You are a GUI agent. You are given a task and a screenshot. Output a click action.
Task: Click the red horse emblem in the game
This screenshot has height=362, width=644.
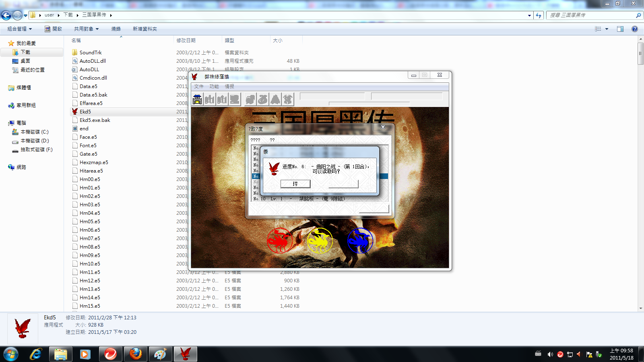pos(280,241)
